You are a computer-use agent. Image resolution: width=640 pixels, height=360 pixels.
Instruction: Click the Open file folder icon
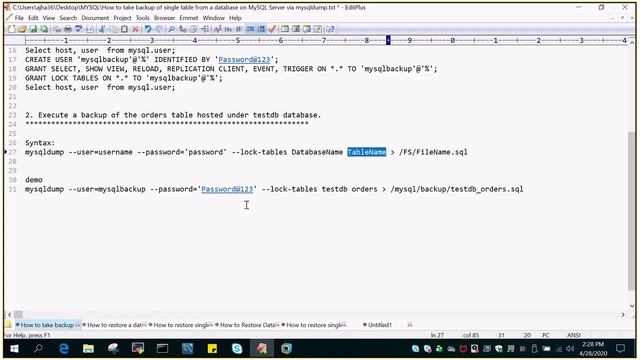tap(22, 29)
